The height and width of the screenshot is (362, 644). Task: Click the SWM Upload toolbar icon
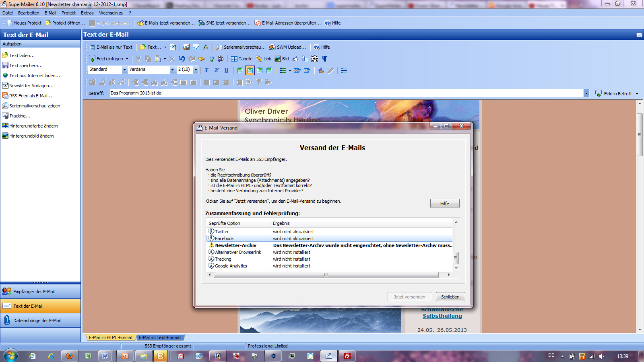287,47
